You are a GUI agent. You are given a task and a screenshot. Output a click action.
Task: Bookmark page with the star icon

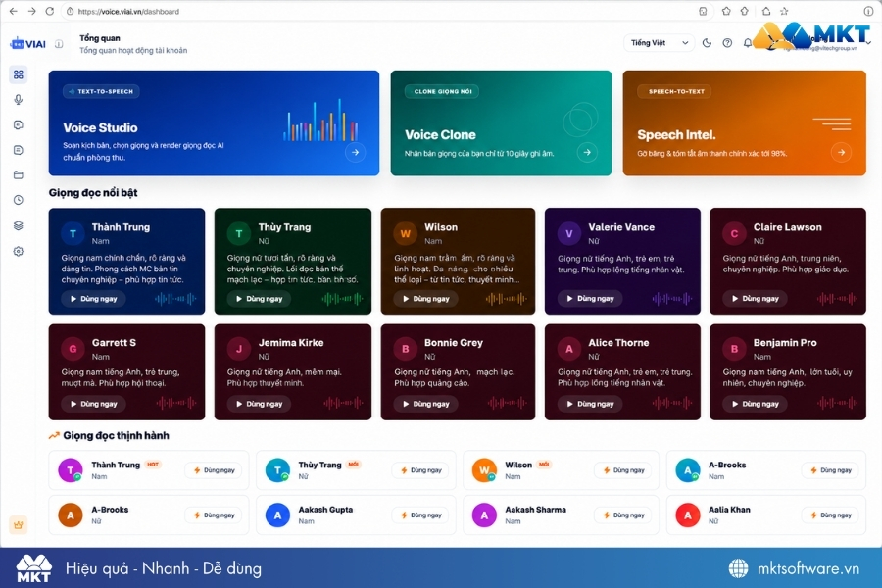point(784,11)
